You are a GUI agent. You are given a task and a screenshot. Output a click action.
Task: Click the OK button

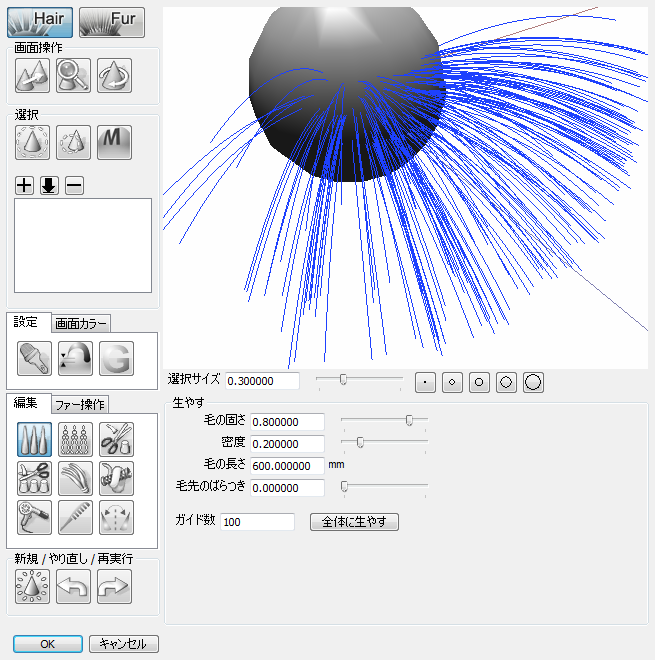click(48, 644)
